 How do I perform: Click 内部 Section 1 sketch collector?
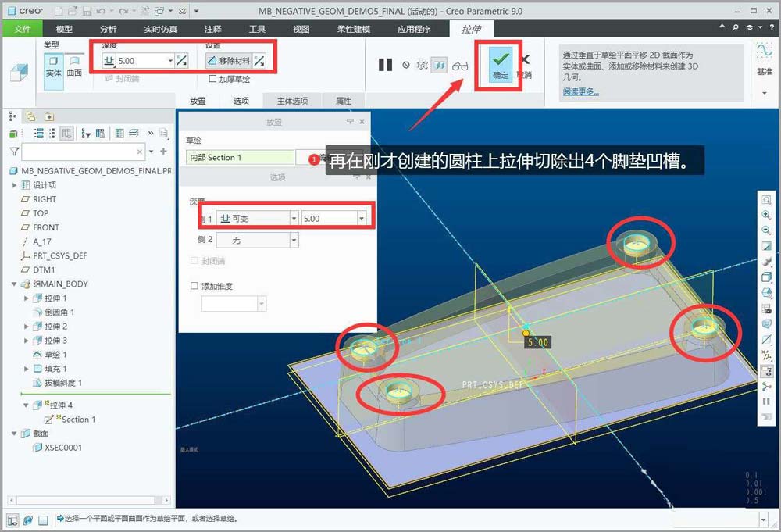pyautogui.click(x=240, y=157)
